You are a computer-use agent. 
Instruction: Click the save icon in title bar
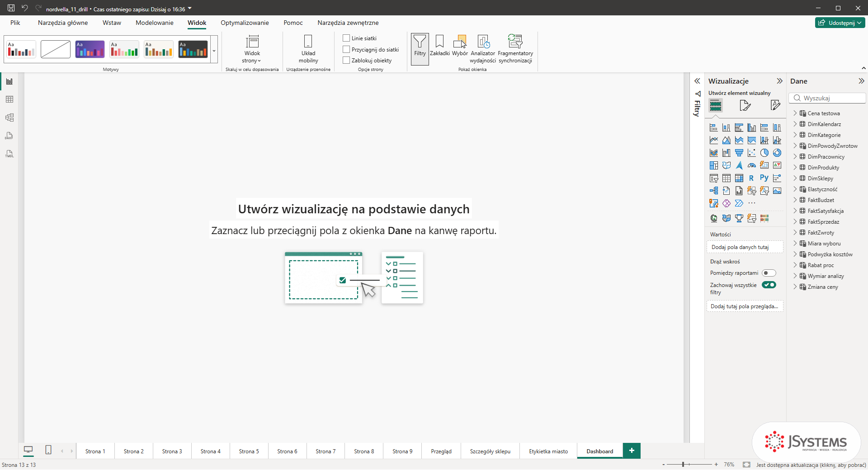click(11, 8)
